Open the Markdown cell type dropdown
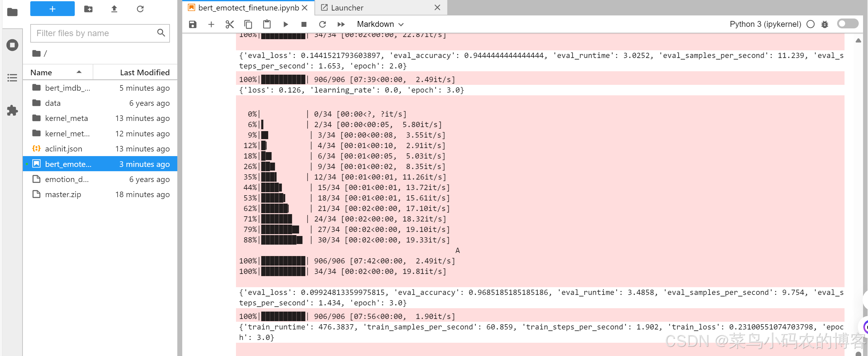The width and height of the screenshot is (868, 356). click(x=380, y=24)
